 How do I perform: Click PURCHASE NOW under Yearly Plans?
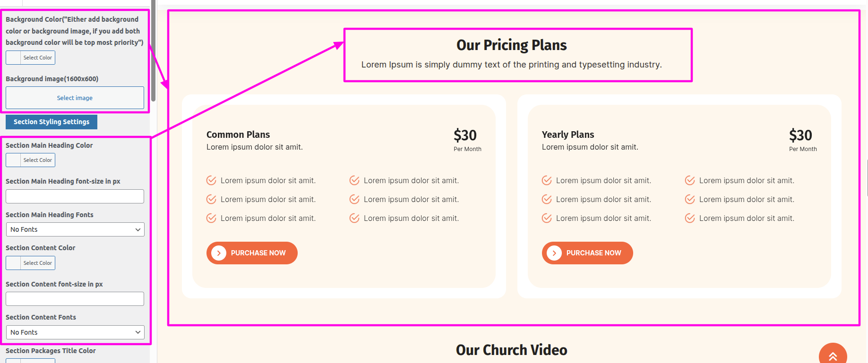pyautogui.click(x=593, y=253)
